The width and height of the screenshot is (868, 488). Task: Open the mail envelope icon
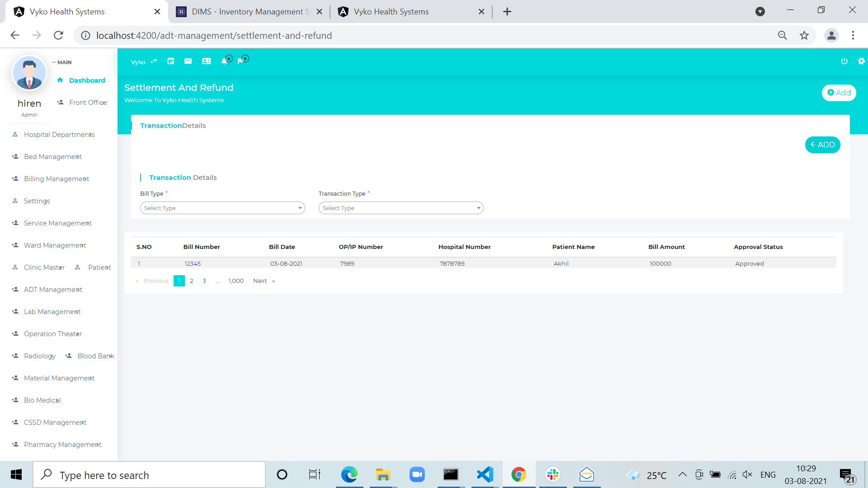click(x=188, y=61)
